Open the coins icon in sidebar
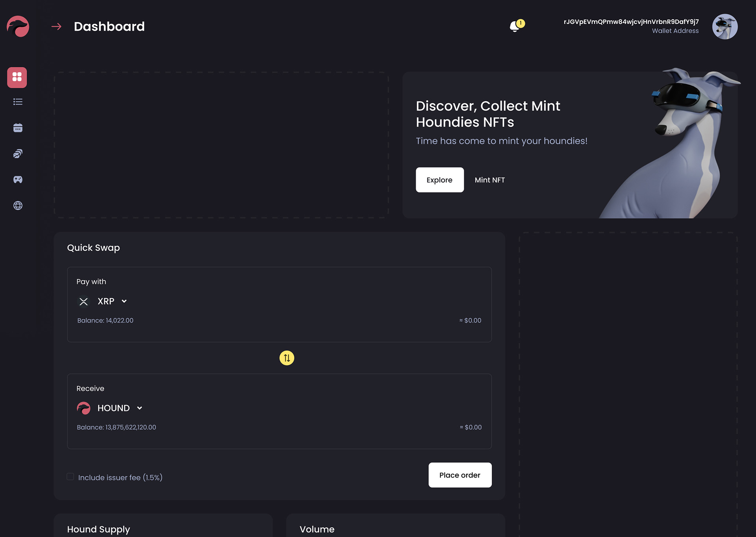Screen dimensions: 756x537 pos(18,154)
